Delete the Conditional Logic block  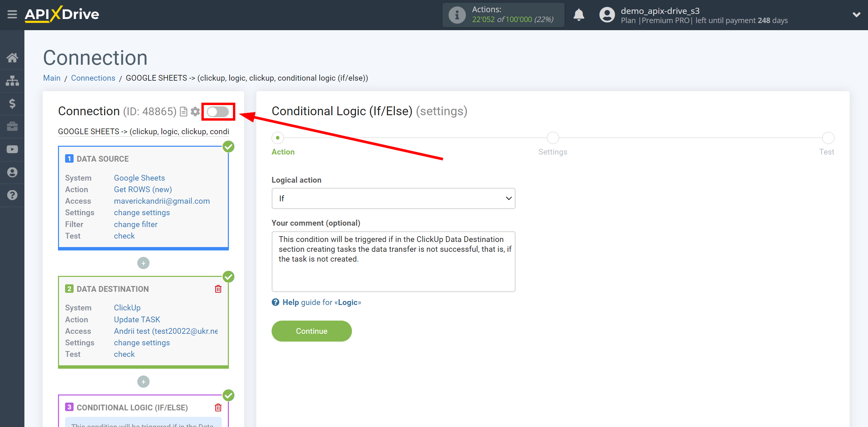click(218, 408)
